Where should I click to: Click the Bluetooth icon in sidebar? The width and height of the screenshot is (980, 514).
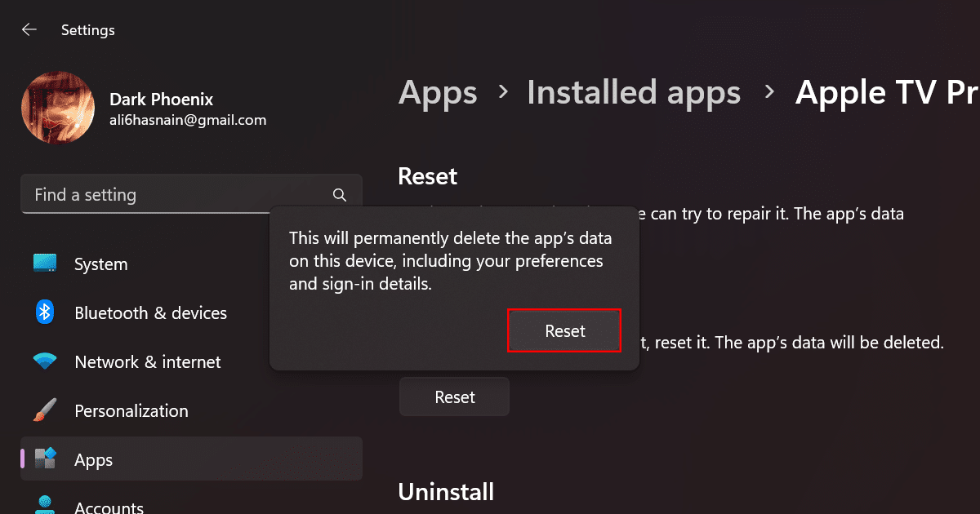tap(45, 312)
